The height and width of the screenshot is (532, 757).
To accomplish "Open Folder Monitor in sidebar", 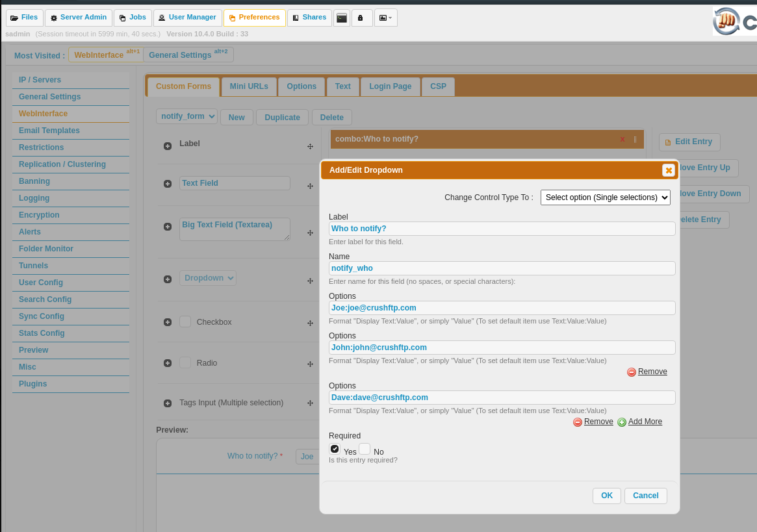I will (x=46, y=249).
